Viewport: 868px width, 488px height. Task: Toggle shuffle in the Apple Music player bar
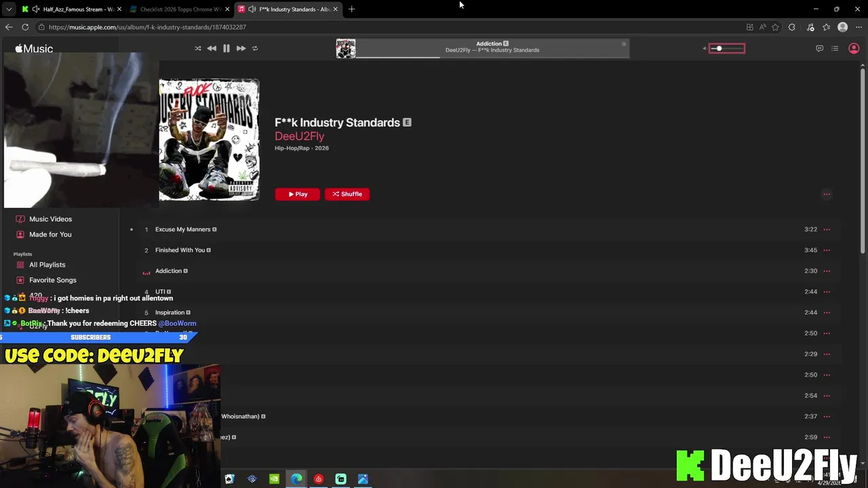click(x=197, y=48)
